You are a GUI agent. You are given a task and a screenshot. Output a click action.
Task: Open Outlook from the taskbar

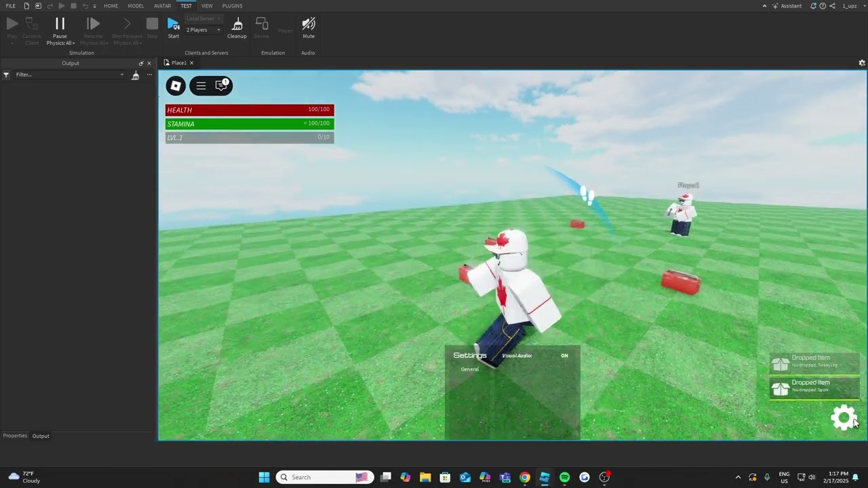[x=465, y=477]
